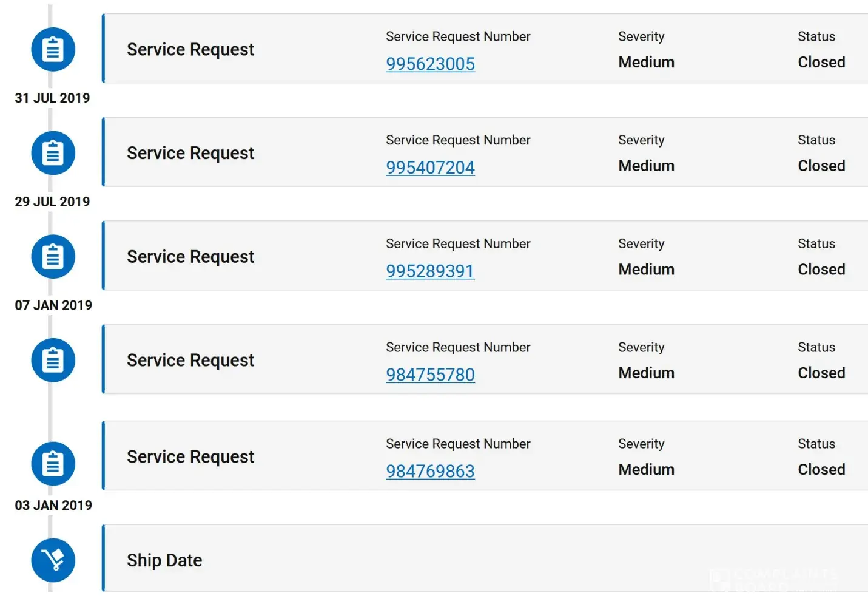Click the clipboard icon for request 995289391

click(x=53, y=257)
